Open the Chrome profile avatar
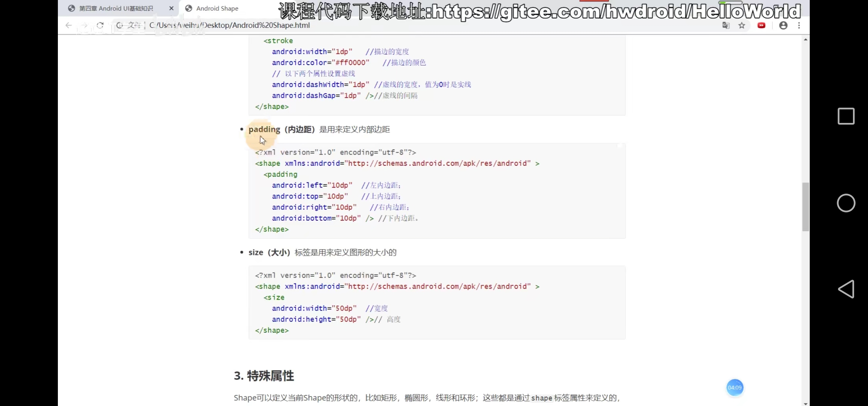 coord(783,25)
